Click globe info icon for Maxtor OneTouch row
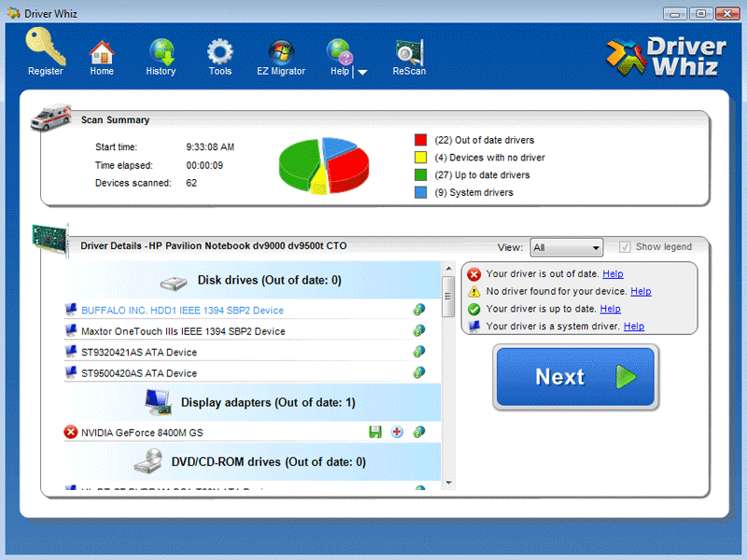 (x=418, y=330)
